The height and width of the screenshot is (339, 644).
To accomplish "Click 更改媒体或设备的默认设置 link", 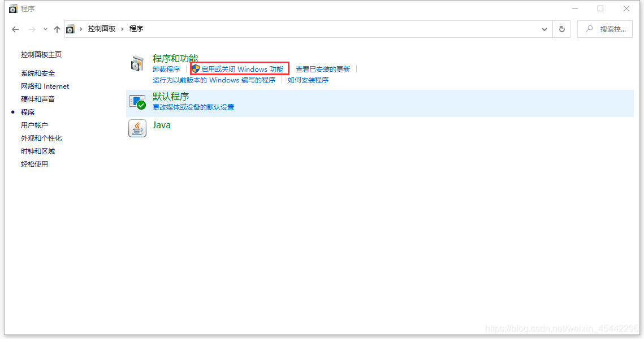I will (x=193, y=107).
